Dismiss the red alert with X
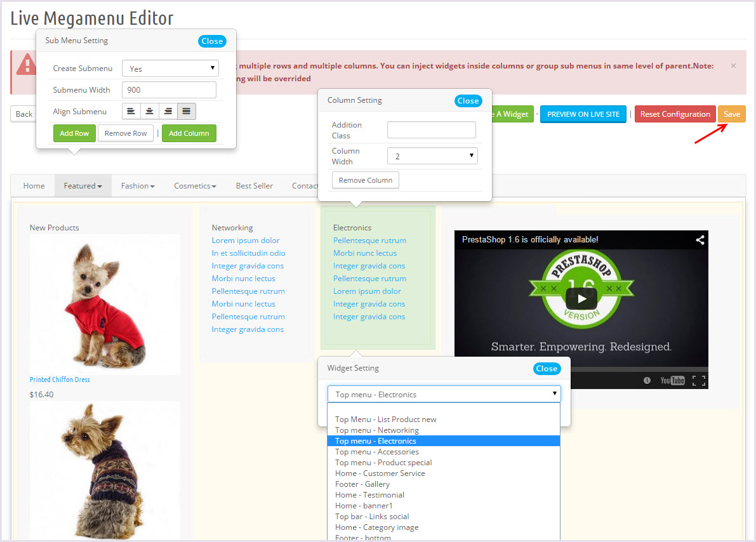The height and width of the screenshot is (542, 756). [733, 66]
